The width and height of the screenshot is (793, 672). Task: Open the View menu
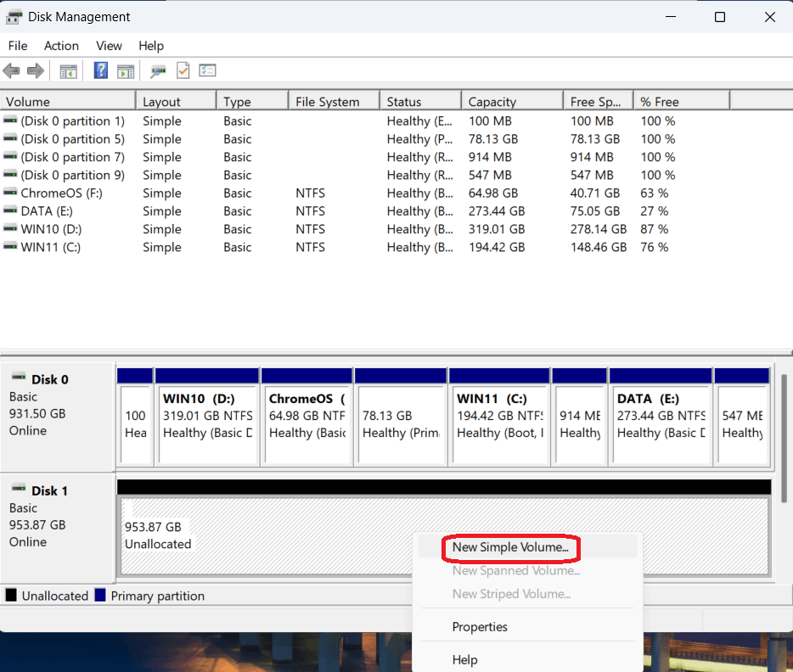pos(109,46)
